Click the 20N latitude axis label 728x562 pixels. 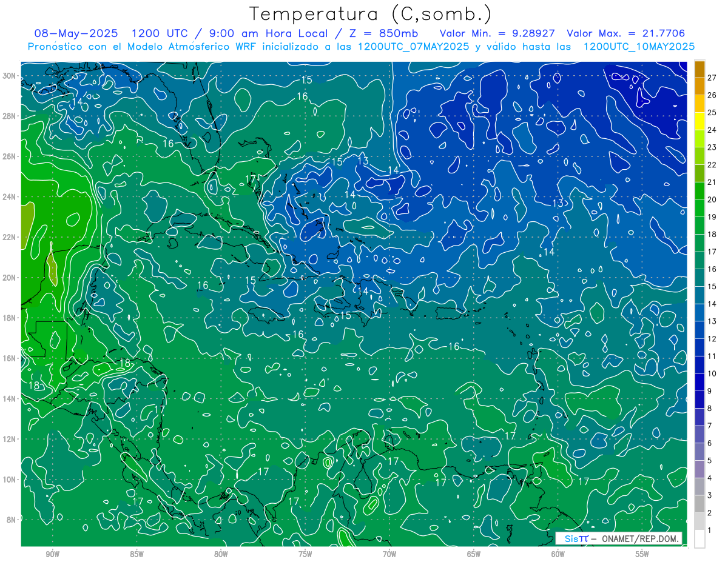coord(10,278)
